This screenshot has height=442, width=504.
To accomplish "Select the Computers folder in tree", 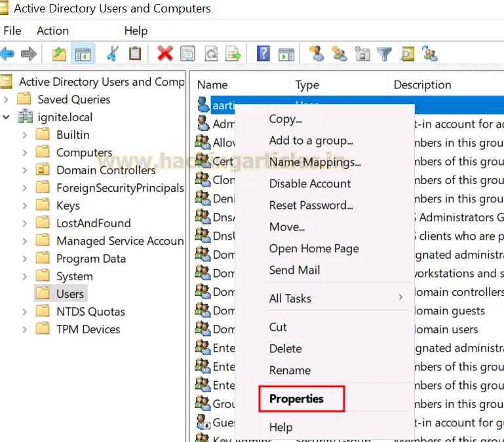I will (x=84, y=153).
